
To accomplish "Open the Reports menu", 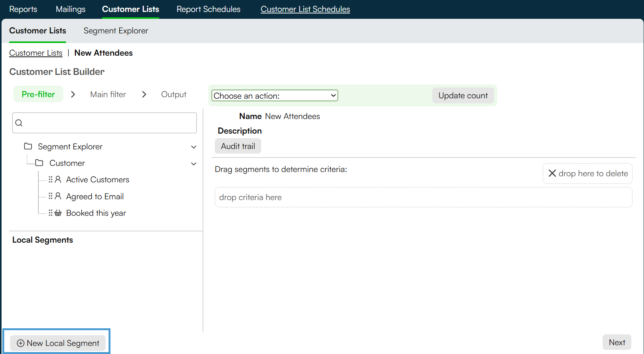I will pyautogui.click(x=23, y=9).
